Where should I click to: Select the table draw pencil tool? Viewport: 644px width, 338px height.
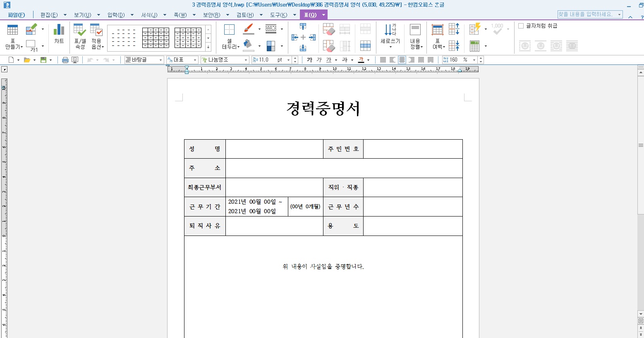click(x=31, y=29)
